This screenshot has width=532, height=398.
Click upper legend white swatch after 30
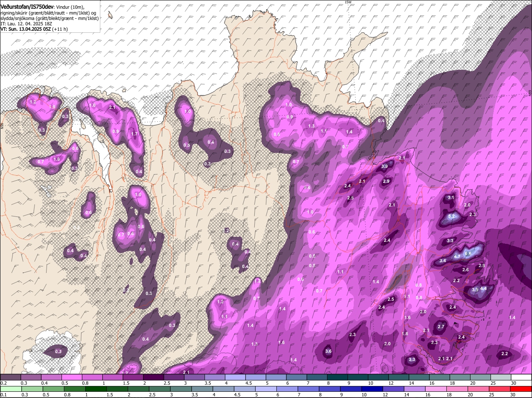click(522, 377)
